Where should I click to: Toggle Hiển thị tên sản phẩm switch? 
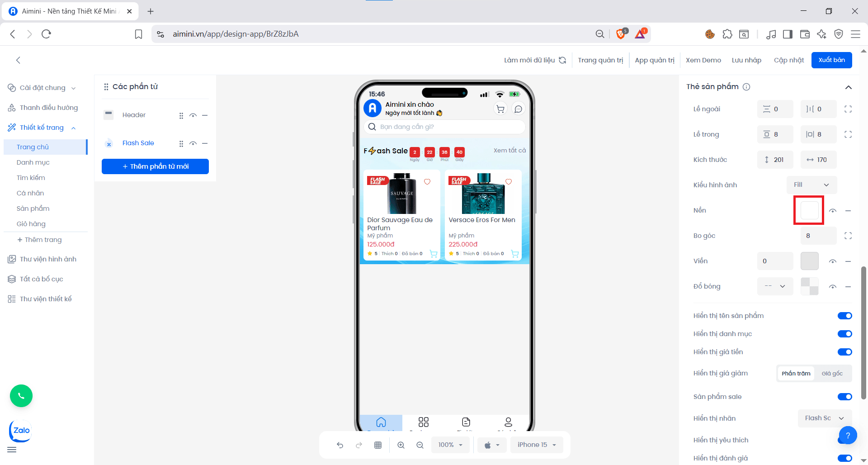844,316
